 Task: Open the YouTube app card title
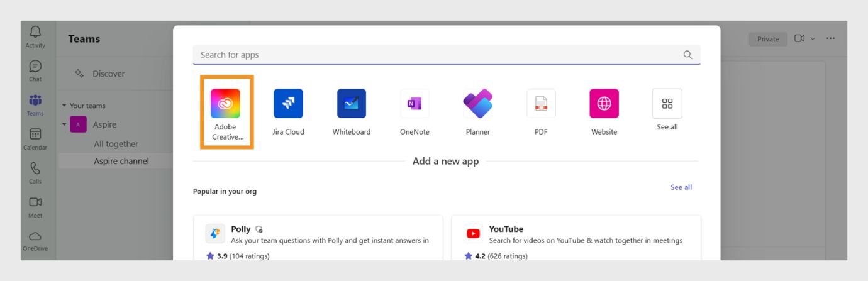pos(506,229)
